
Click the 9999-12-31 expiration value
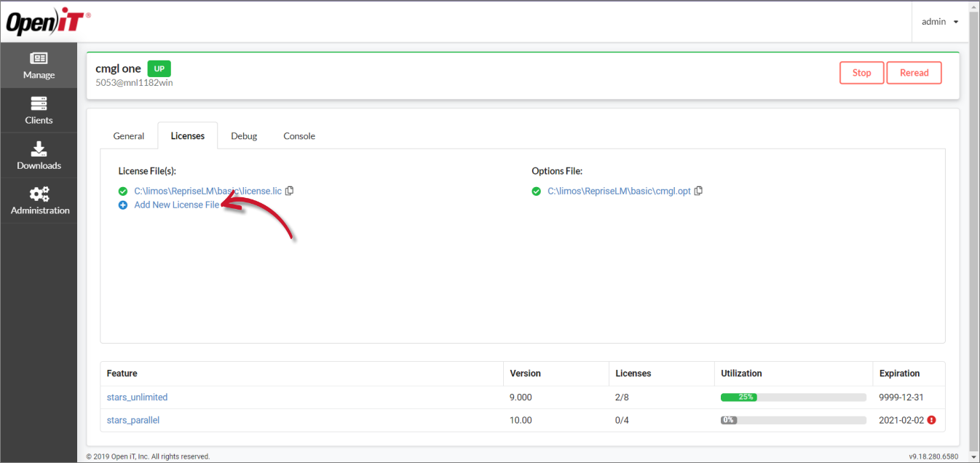click(x=901, y=397)
